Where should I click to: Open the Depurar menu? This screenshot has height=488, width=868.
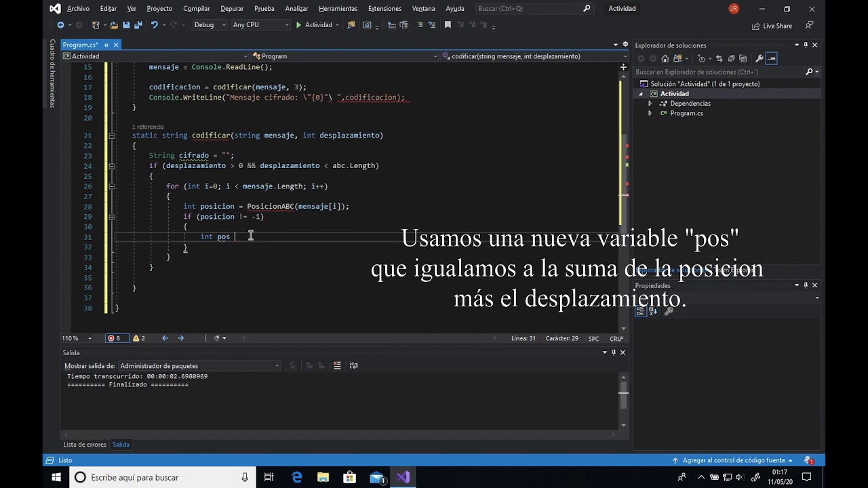click(x=232, y=9)
